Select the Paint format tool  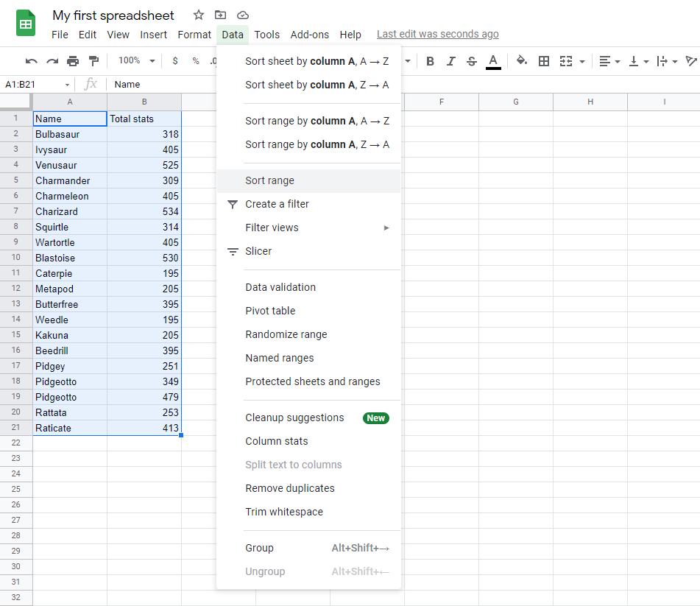93,61
